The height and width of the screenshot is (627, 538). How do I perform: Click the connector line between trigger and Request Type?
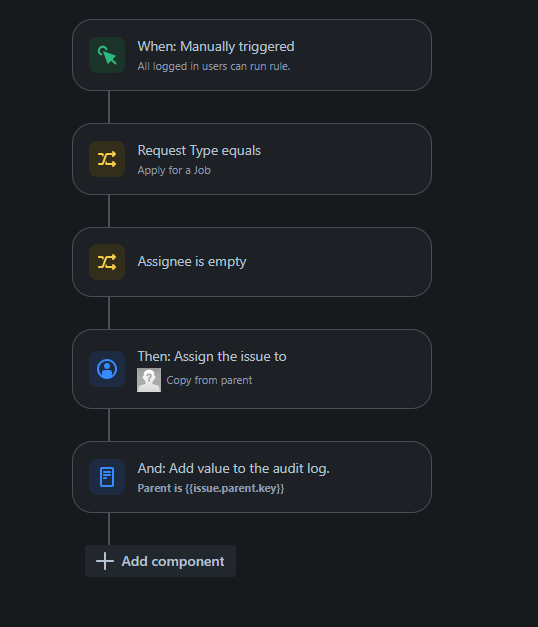(x=109, y=107)
